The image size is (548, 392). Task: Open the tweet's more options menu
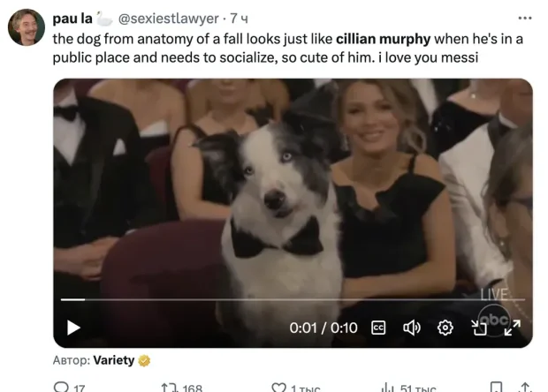(x=525, y=19)
